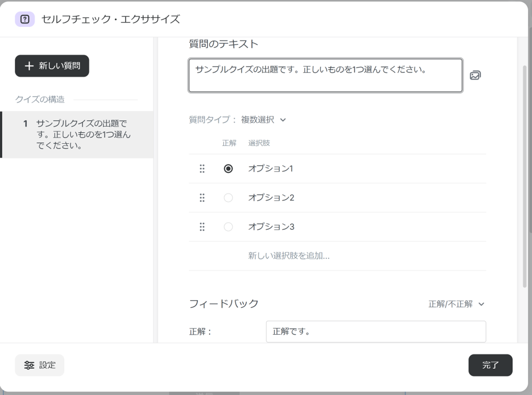The height and width of the screenshot is (395, 532).
Task: Edit the 正解 feedback text field
Action: 376,332
